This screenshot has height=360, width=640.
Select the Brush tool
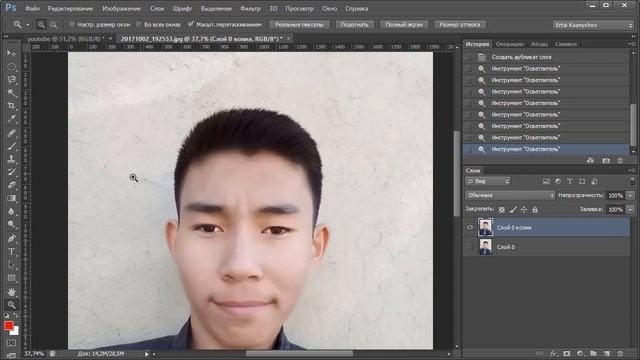click(11, 146)
